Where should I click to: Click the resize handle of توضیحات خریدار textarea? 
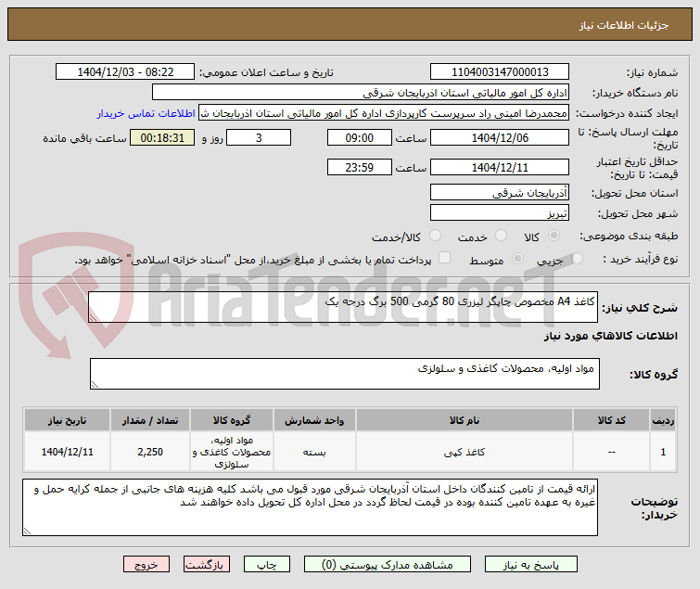point(27,531)
